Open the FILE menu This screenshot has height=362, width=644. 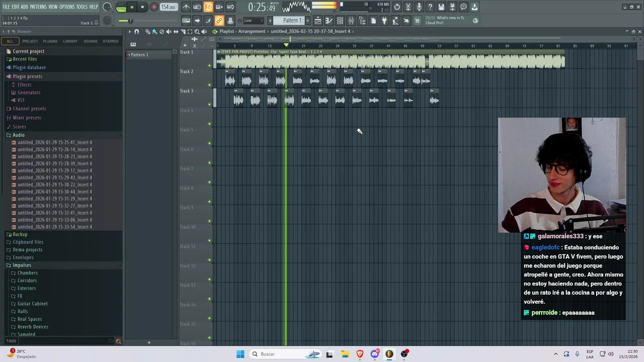point(6,7)
